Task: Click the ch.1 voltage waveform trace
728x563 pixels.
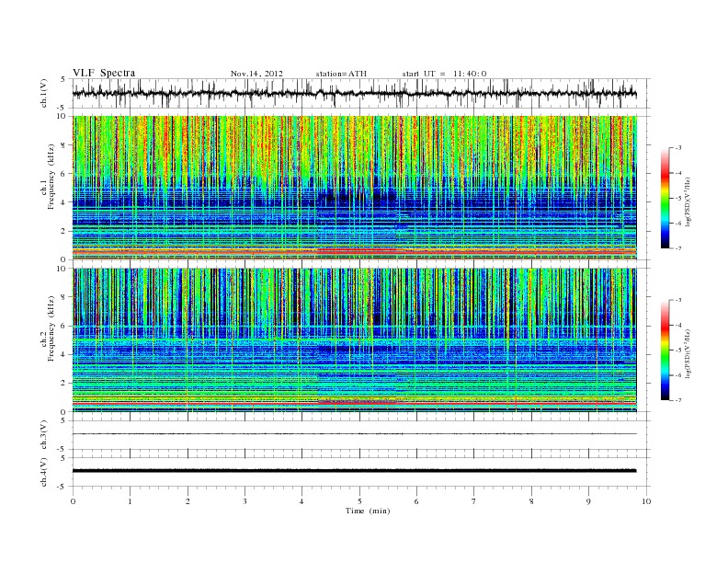Action: pos(355,93)
